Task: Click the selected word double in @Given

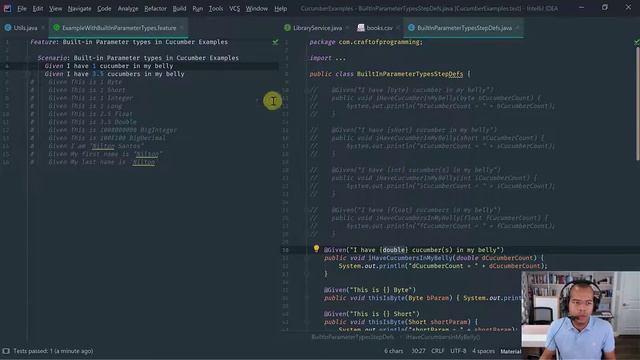Action: (x=393, y=250)
